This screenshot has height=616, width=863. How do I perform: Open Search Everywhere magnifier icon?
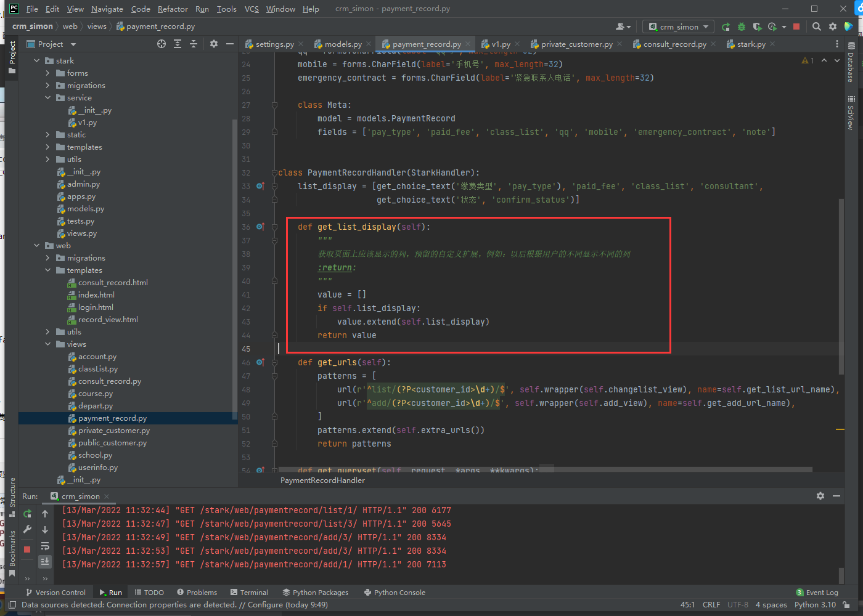coord(817,26)
